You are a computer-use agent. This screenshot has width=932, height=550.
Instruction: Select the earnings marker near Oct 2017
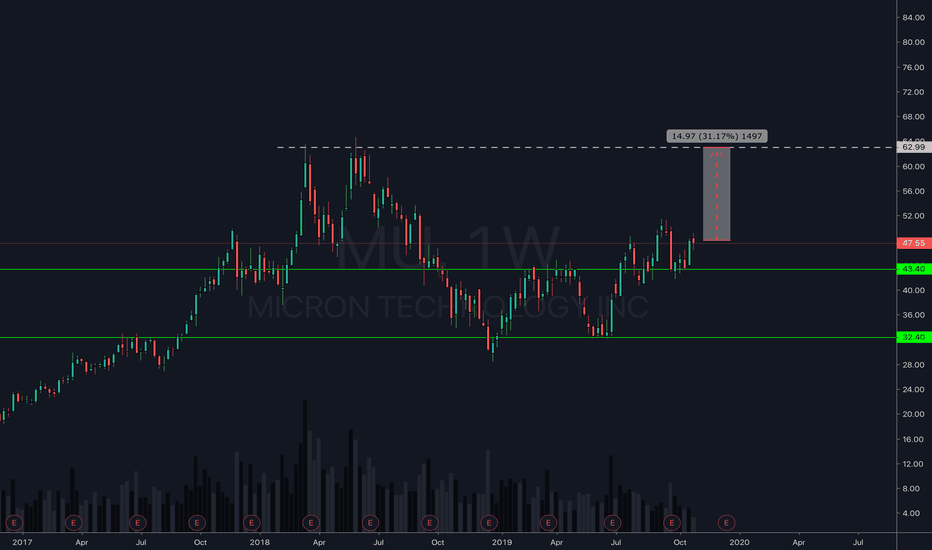[x=197, y=523]
